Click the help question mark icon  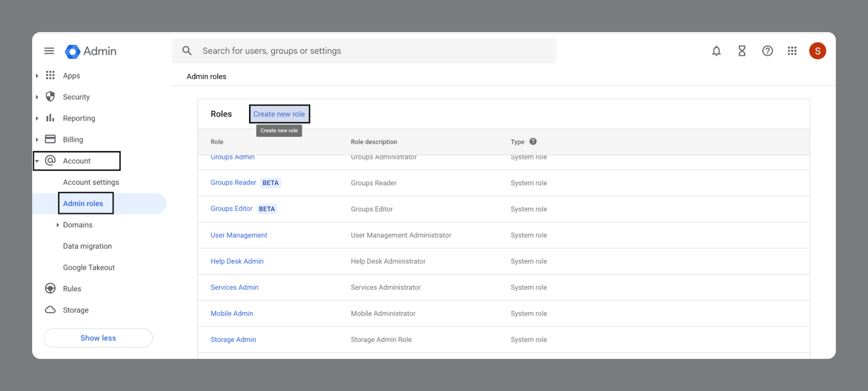point(767,51)
